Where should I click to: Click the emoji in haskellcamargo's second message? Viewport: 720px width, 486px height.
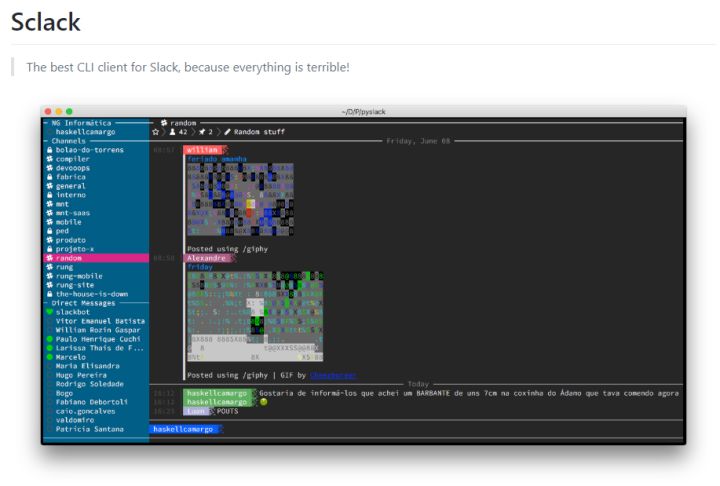pyautogui.click(x=264, y=402)
